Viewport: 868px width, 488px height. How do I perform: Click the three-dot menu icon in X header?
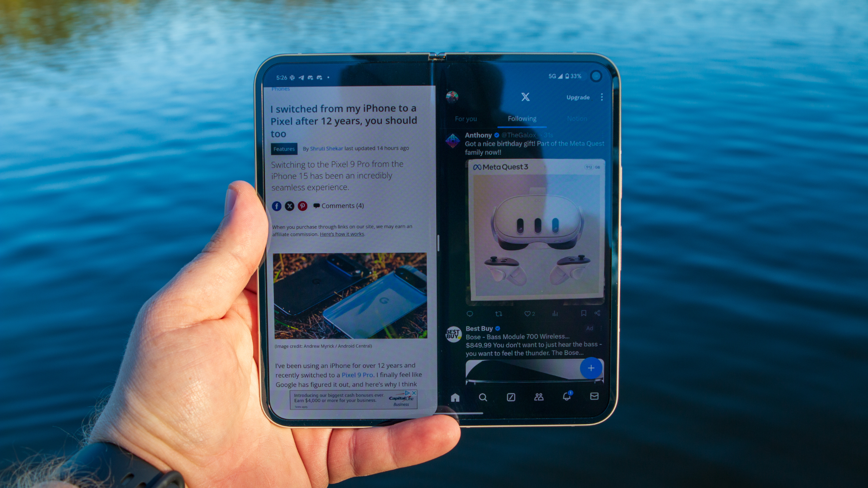pyautogui.click(x=600, y=97)
